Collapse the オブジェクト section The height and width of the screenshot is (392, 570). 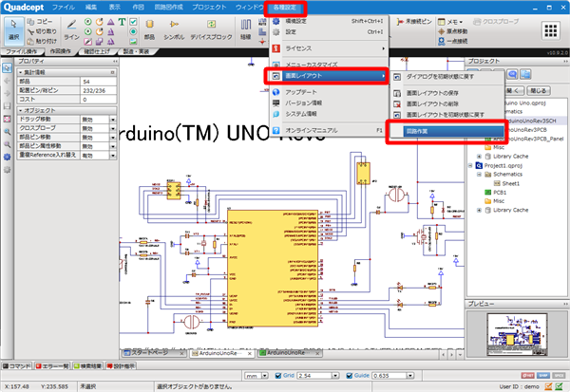coord(20,110)
